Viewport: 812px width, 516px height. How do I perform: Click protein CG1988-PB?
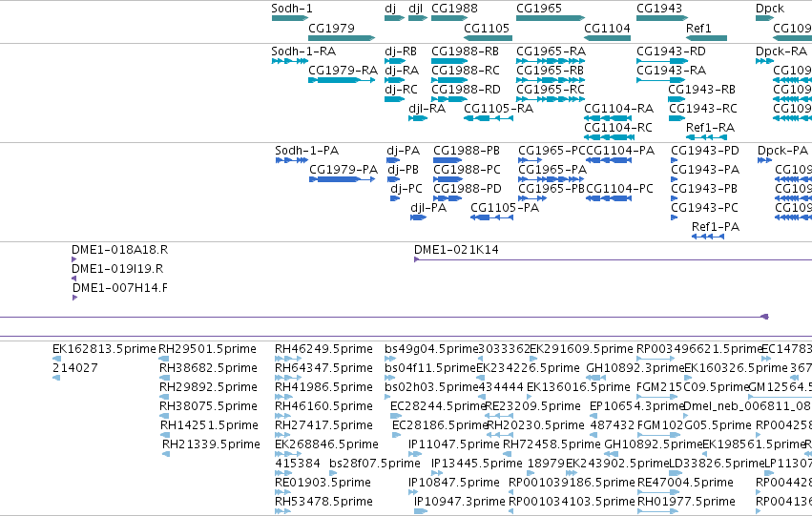pyautogui.click(x=448, y=160)
